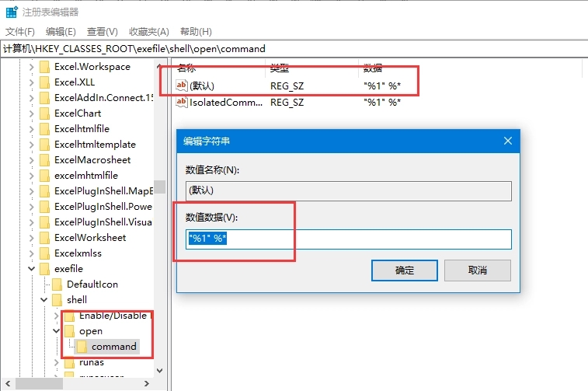Select the DefaultIcon folder icon
The image size is (588, 391).
[x=57, y=285]
